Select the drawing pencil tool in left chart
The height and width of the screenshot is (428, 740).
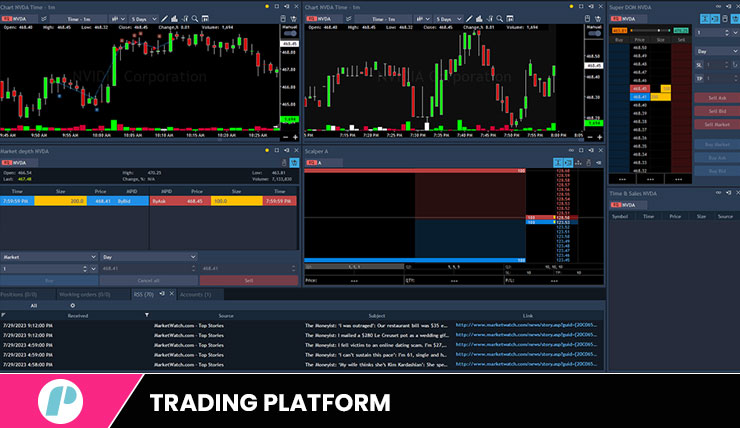tap(164, 19)
